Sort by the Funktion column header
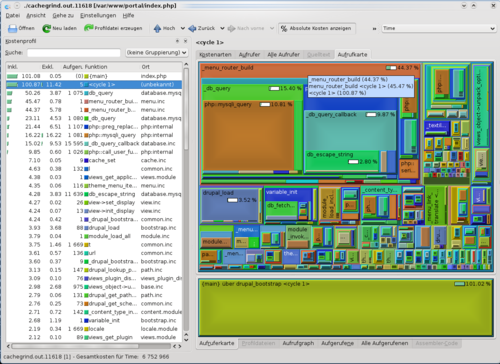This screenshot has width=500, height=364. tap(112, 67)
